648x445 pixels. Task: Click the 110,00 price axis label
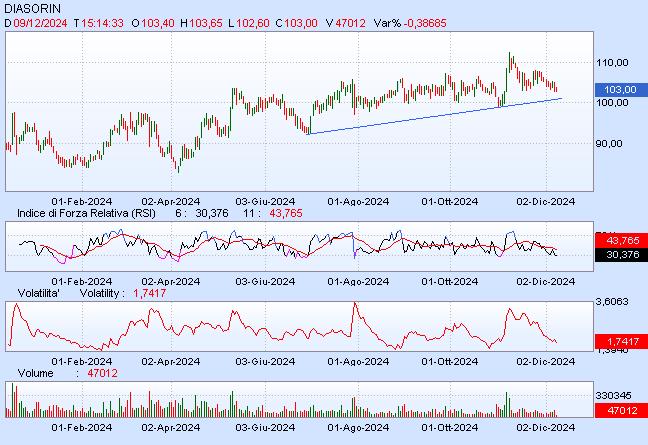click(612, 63)
